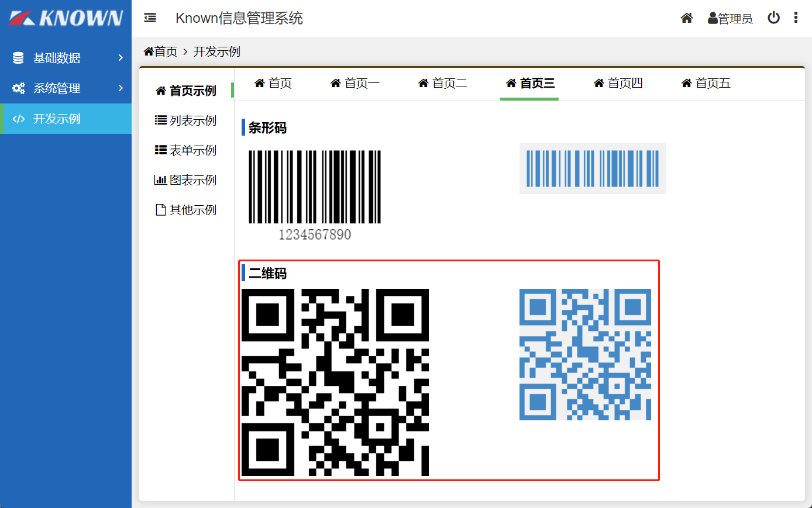
Task: Toggle the sidebar collapse icon
Action: [x=150, y=18]
